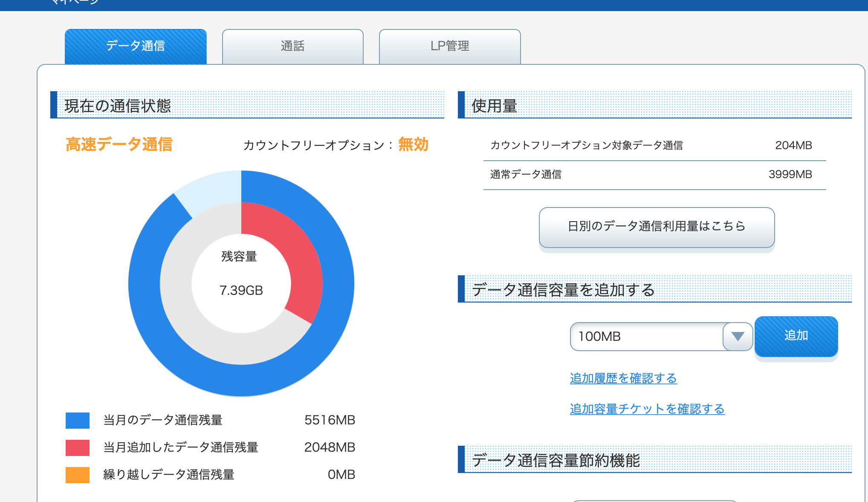
Task: Switch to the データ通信 tab
Action: 136,46
